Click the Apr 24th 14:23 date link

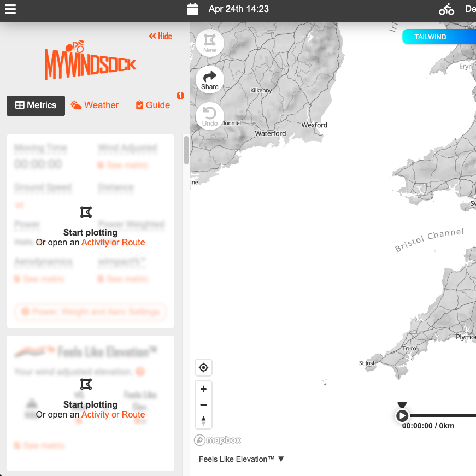click(239, 9)
